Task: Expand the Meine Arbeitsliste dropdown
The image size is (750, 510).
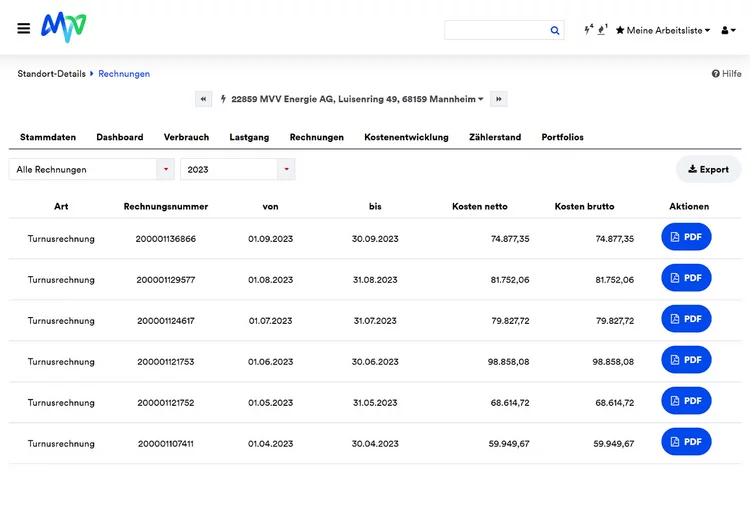Action: [662, 30]
